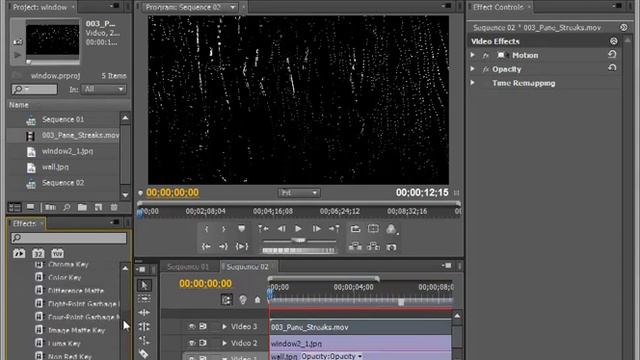Reset the Opacity effect
Image resolution: width=640 pixels, height=360 pixels.
tap(612, 68)
